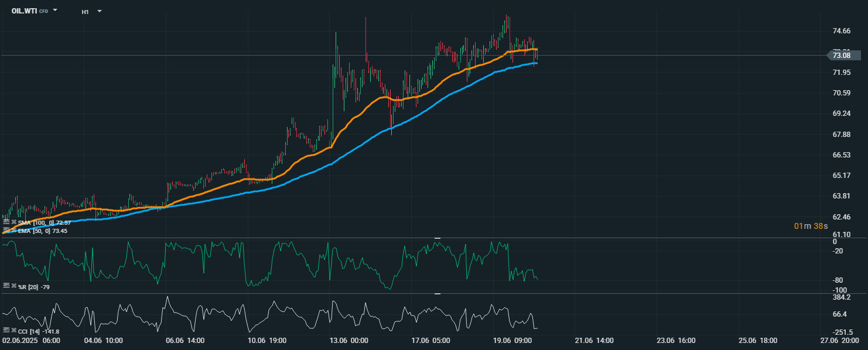Click price axis value 62.46
868x350 pixels.
(x=841, y=217)
